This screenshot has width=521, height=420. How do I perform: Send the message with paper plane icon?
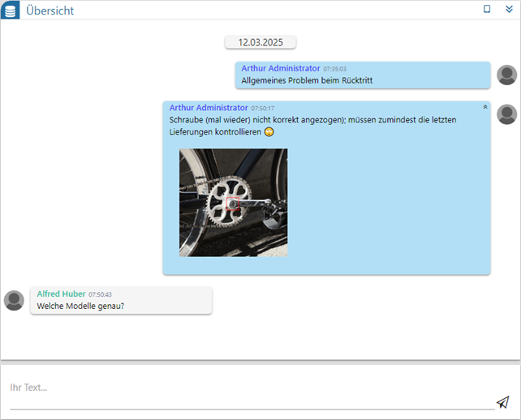pos(503,401)
